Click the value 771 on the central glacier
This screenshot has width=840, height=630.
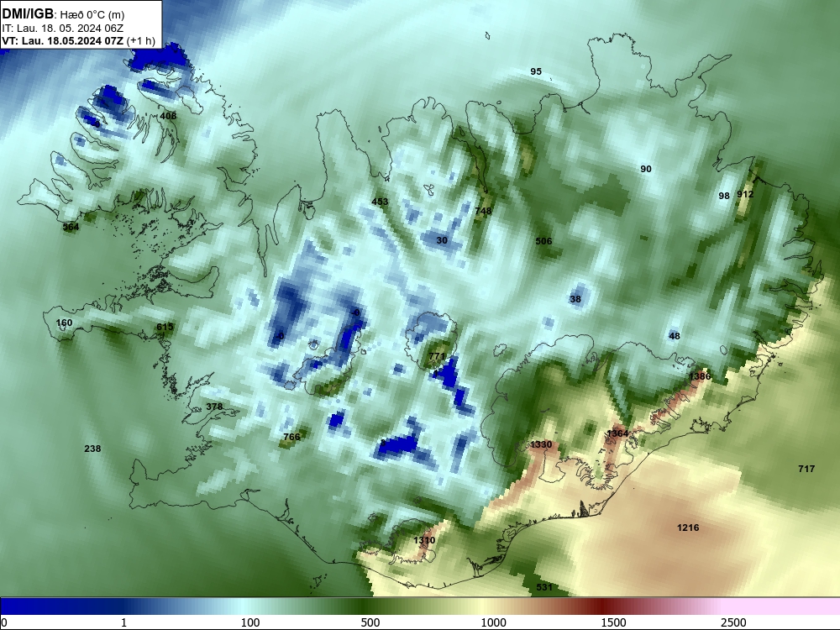pos(437,356)
